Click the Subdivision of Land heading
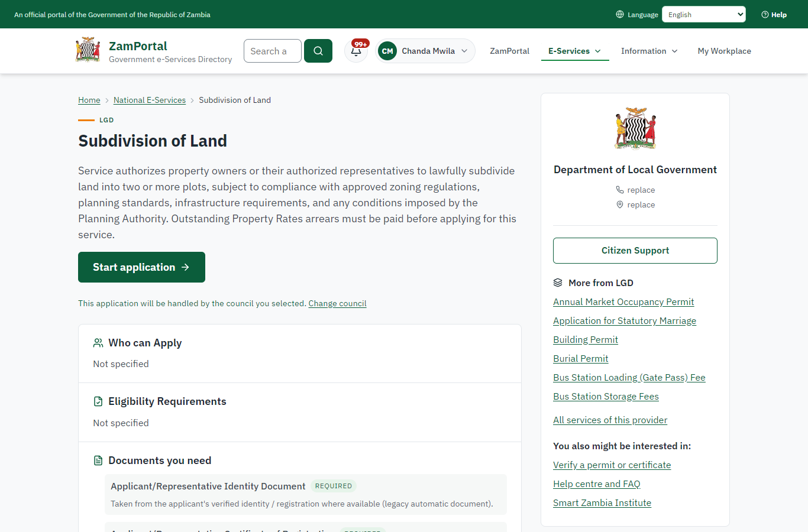The height and width of the screenshot is (532, 808). pos(153,141)
